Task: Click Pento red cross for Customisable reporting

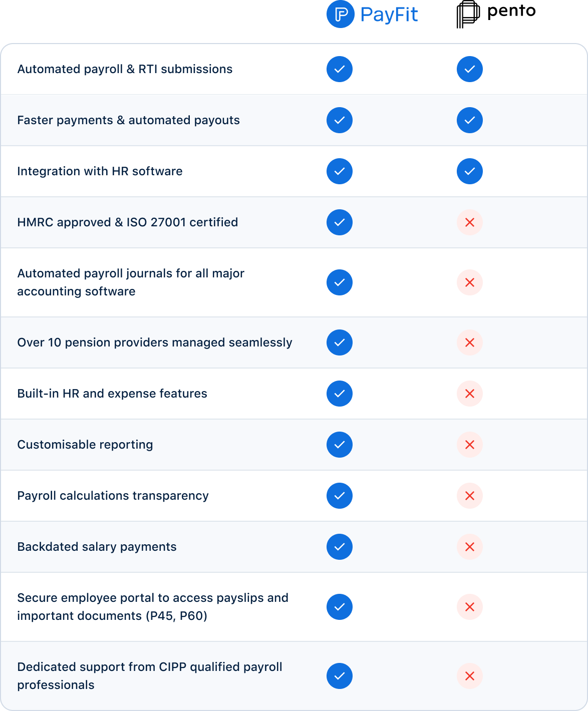Action: [x=470, y=445]
